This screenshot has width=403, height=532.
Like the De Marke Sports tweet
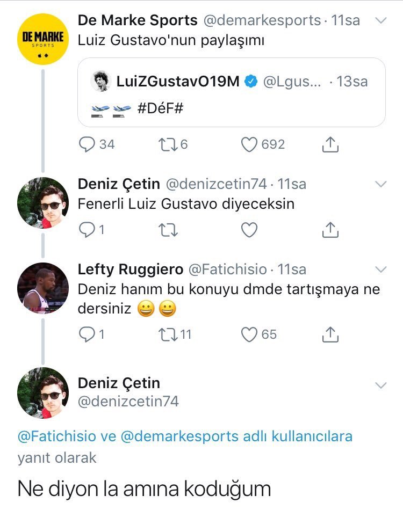click(249, 144)
